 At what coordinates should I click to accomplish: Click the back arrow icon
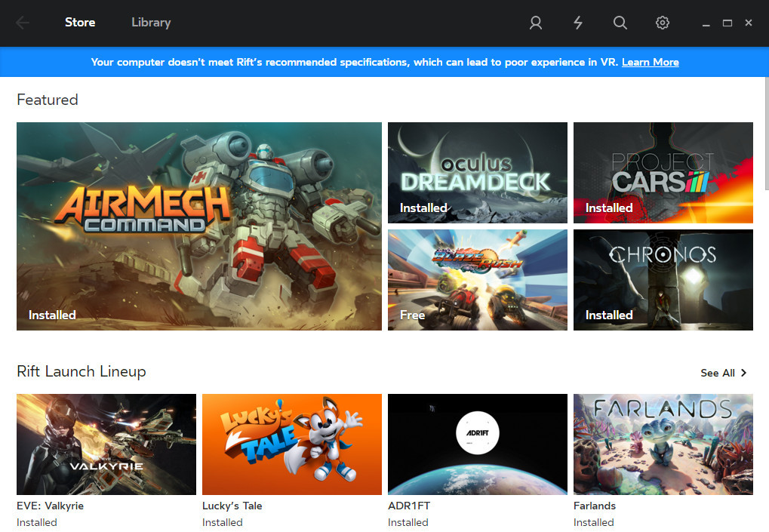click(x=23, y=23)
